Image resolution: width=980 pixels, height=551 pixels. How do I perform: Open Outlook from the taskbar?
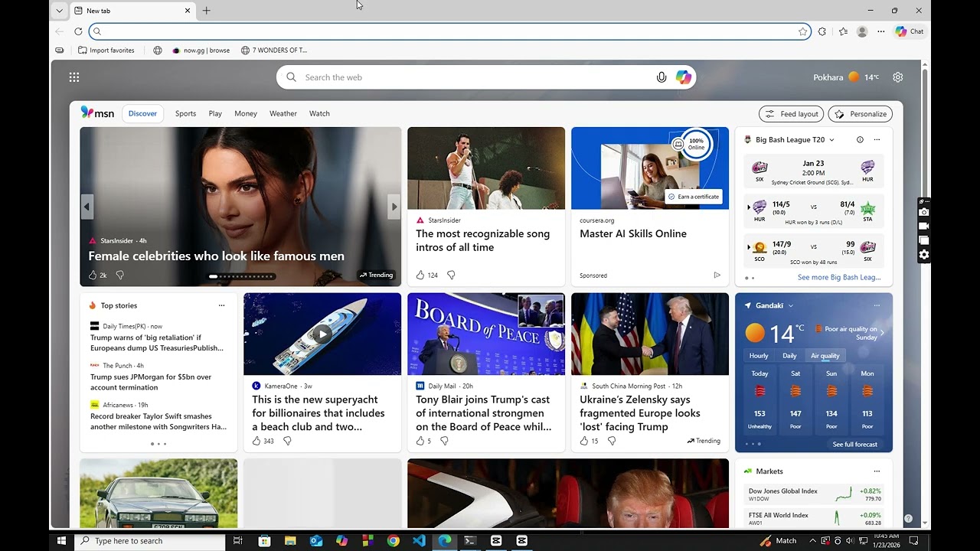click(316, 541)
